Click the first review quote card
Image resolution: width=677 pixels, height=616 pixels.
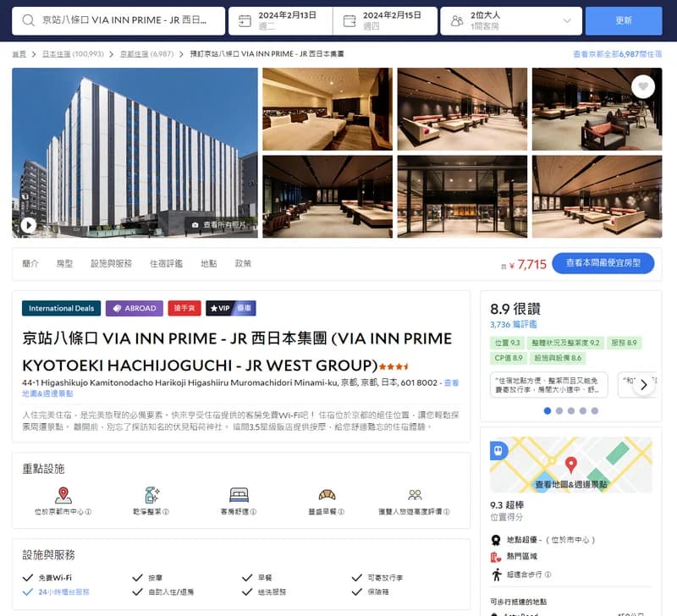coord(548,385)
